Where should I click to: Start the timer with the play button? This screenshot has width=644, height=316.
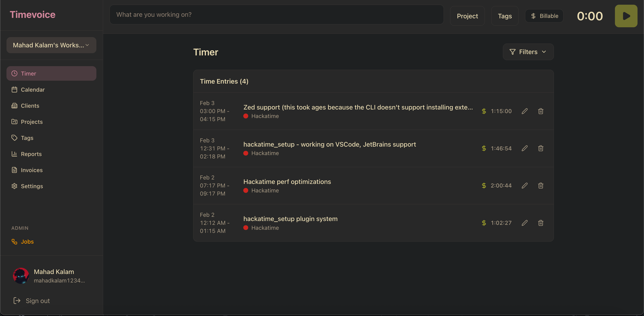click(626, 16)
